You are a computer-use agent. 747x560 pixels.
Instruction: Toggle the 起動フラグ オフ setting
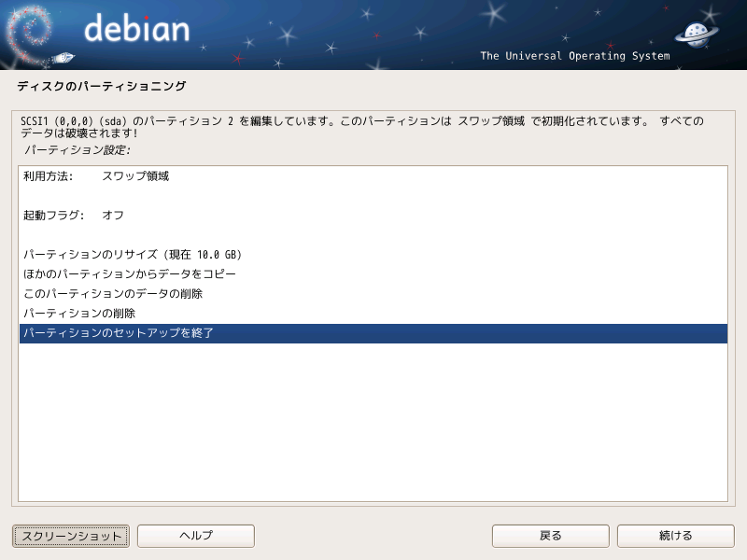coord(373,216)
